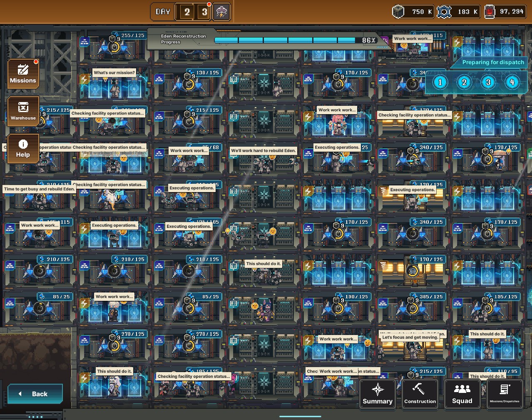
Task: Click the cube resource 750 K icon
Action: pyautogui.click(x=398, y=12)
